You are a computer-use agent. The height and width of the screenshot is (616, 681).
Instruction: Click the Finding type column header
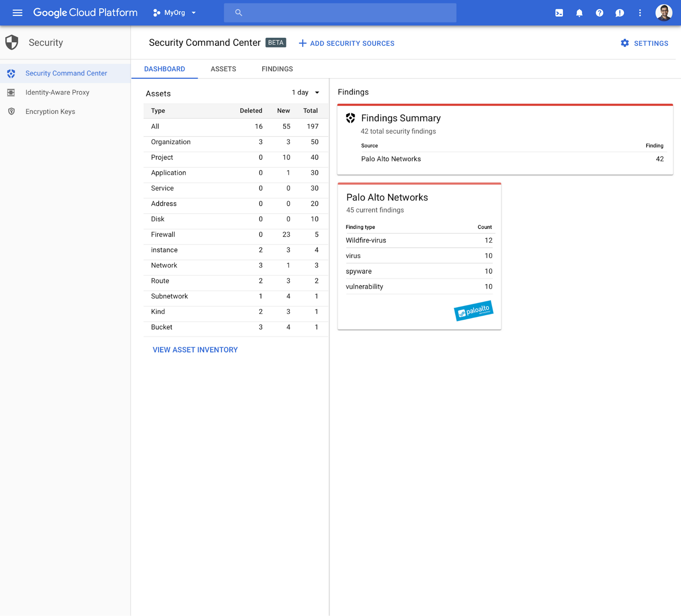point(360,227)
